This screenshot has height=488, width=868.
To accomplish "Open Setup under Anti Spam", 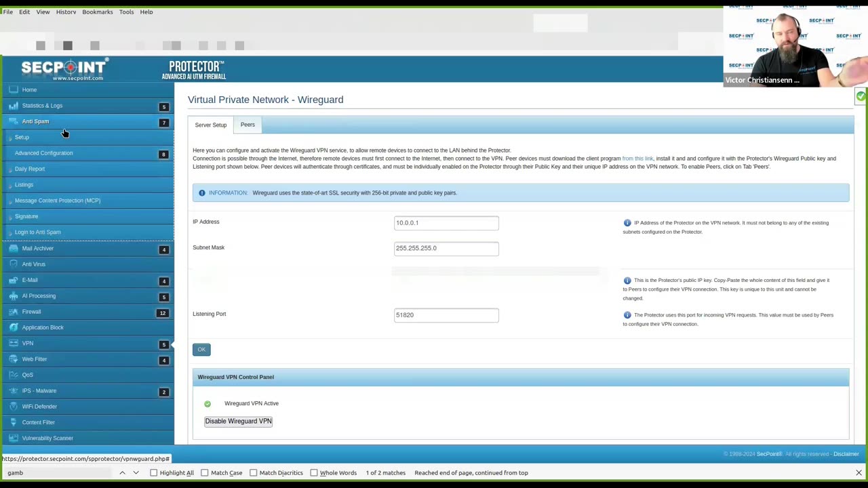I will point(22,137).
